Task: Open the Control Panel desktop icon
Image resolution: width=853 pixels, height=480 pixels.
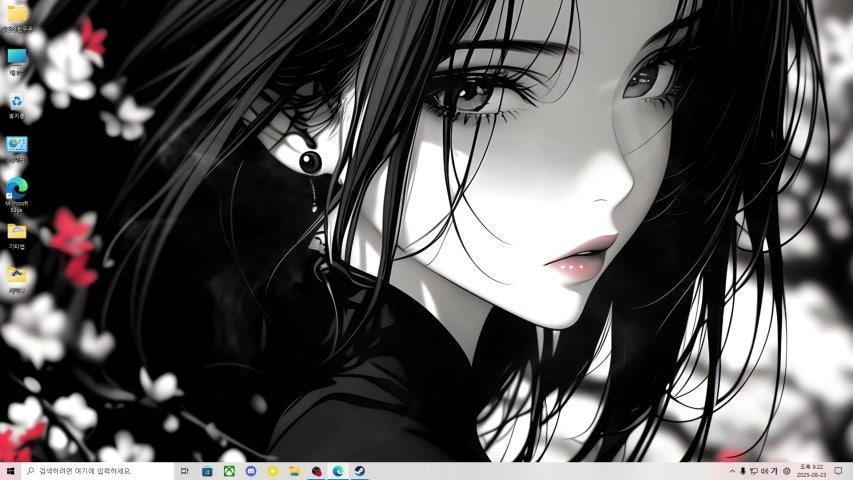Action: (x=17, y=149)
